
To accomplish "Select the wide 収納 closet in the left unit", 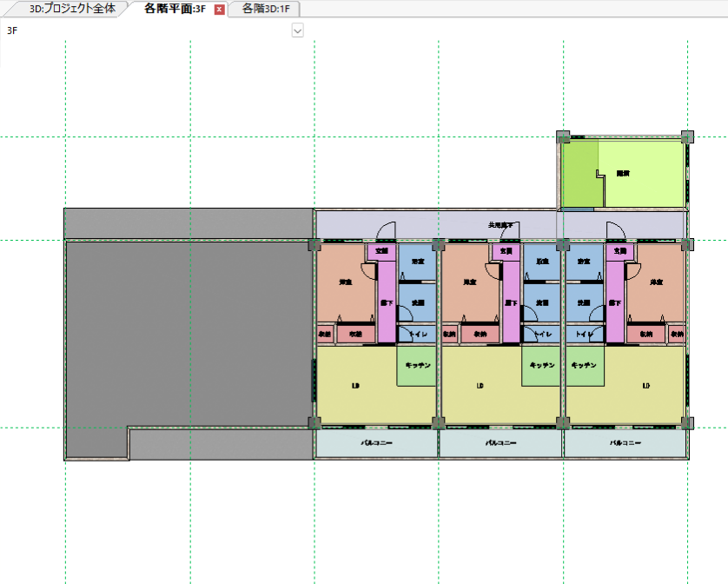I will coord(355,334).
